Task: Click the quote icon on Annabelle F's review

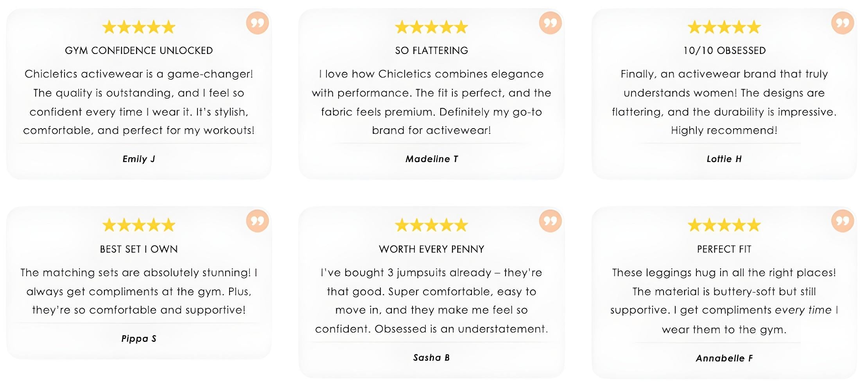Action: tap(843, 221)
